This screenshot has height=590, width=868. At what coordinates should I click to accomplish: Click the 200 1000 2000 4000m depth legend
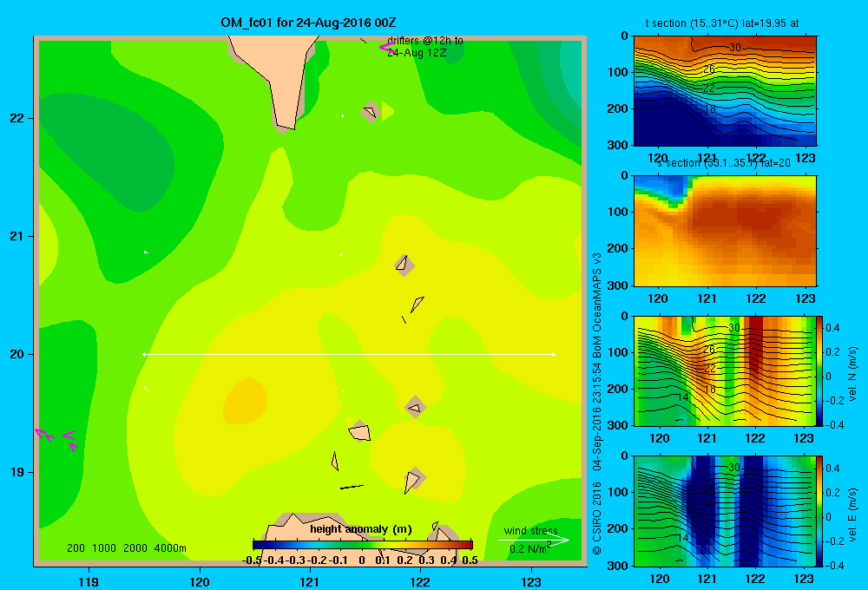[x=126, y=548]
